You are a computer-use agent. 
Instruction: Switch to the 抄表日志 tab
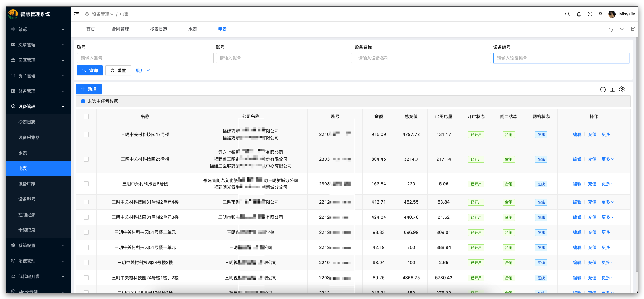click(159, 29)
